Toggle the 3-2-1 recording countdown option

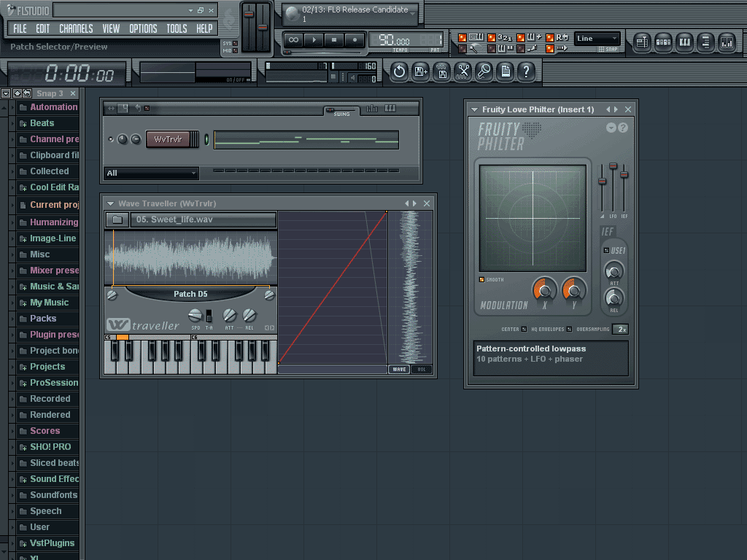coord(492,38)
